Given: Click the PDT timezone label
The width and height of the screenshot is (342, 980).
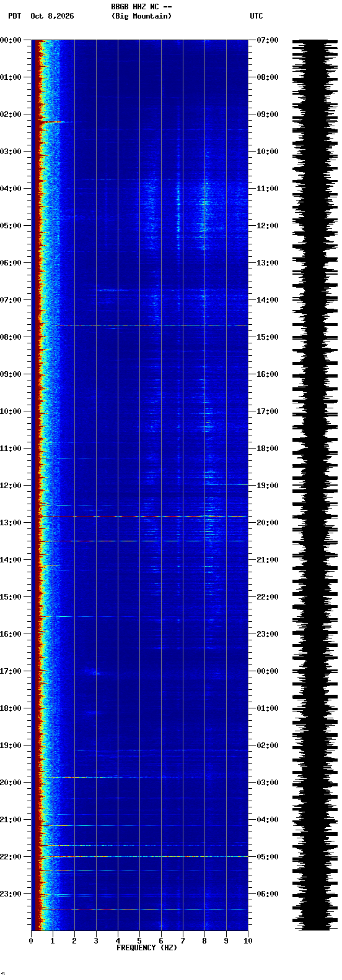Looking at the screenshot, I should click(x=14, y=16).
